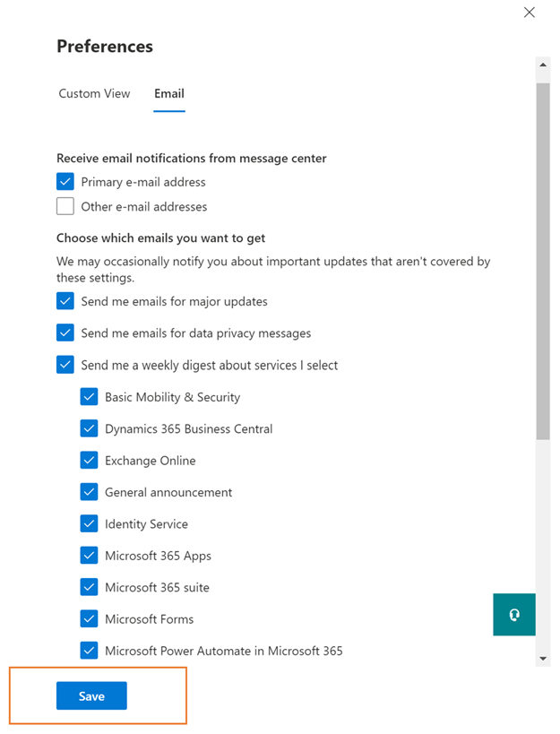Image resolution: width=560 pixels, height=734 pixels.
Task: Open the help headset widget
Action: 514,615
